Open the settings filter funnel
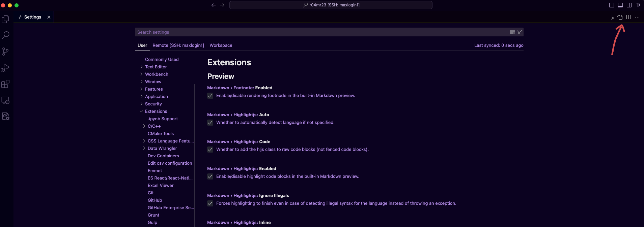The height and width of the screenshot is (227, 644). click(x=519, y=32)
